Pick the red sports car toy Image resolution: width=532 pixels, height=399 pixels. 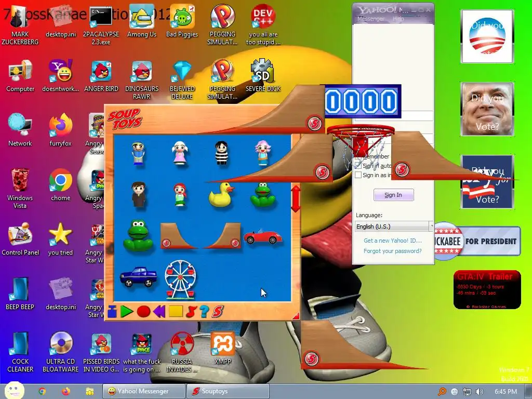[x=262, y=236]
